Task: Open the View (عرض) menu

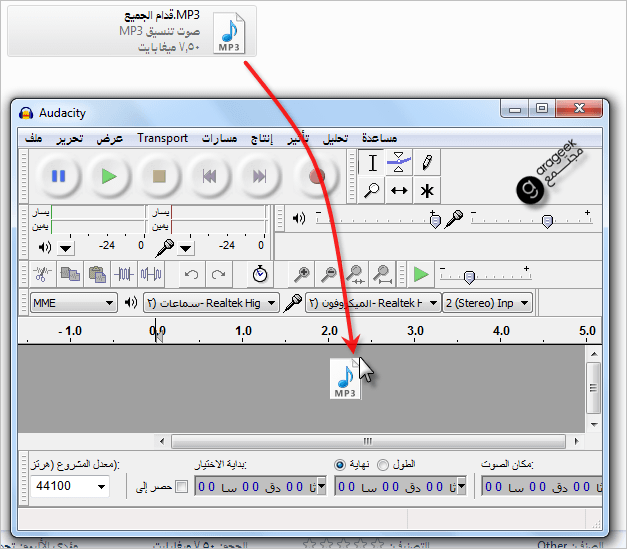Action: 109,138
